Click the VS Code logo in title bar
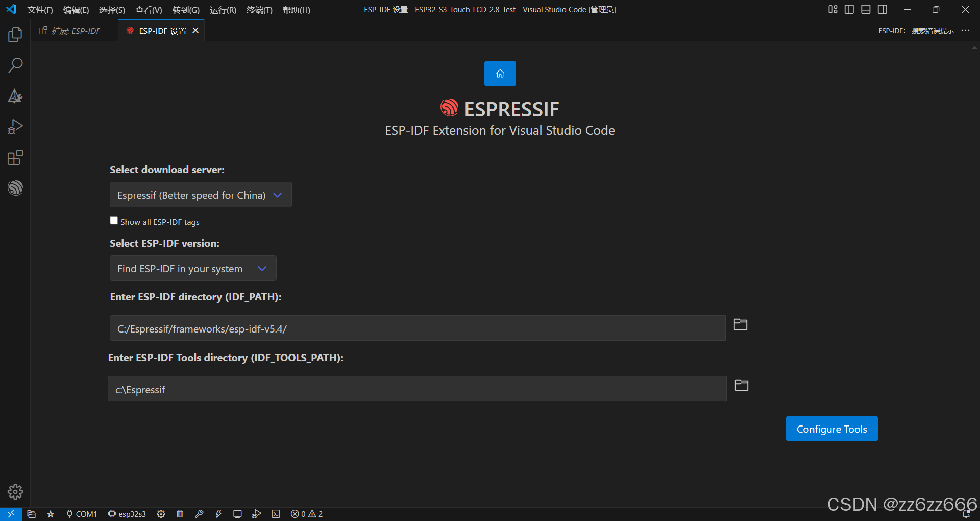The height and width of the screenshot is (521, 980). tap(11, 9)
